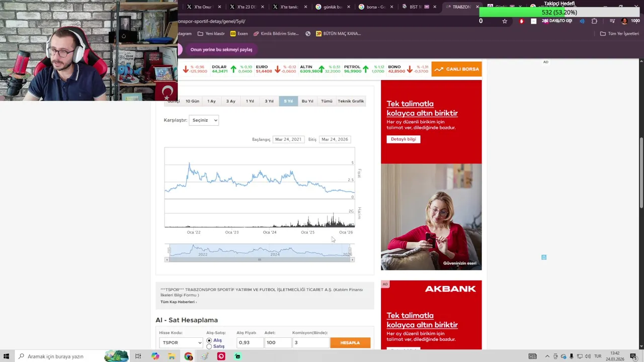Click the CANLI BORSA orange button
Image resolution: width=644 pixels, height=362 pixels.
[x=456, y=69]
